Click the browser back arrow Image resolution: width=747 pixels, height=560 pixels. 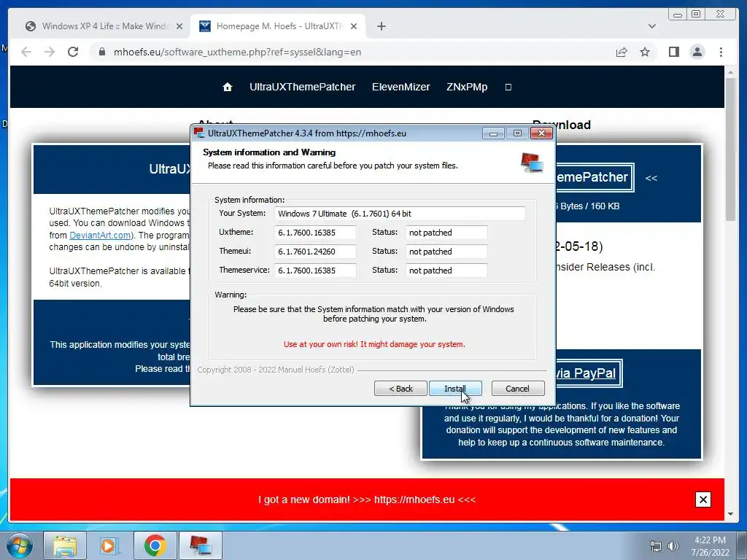point(26,52)
